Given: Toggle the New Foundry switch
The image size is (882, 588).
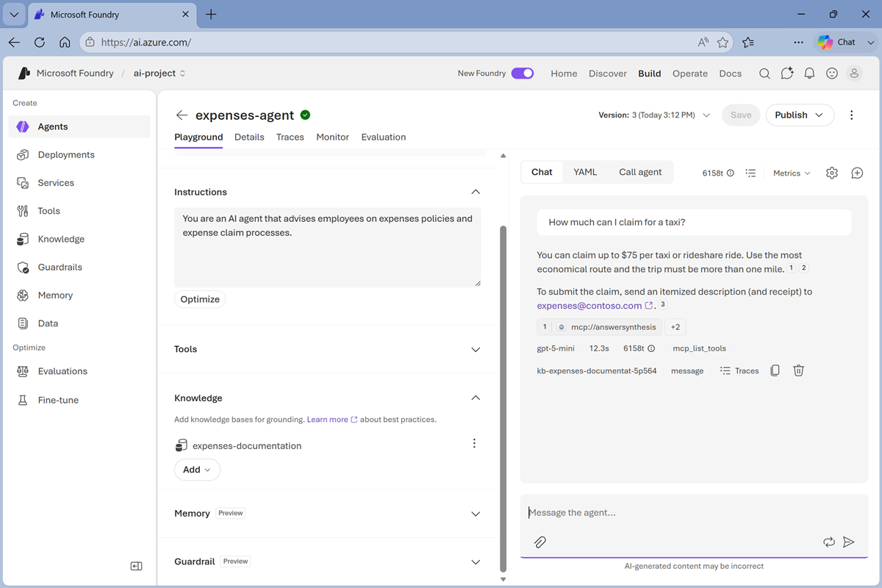Looking at the screenshot, I should pyautogui.click(x=523, y=73).
